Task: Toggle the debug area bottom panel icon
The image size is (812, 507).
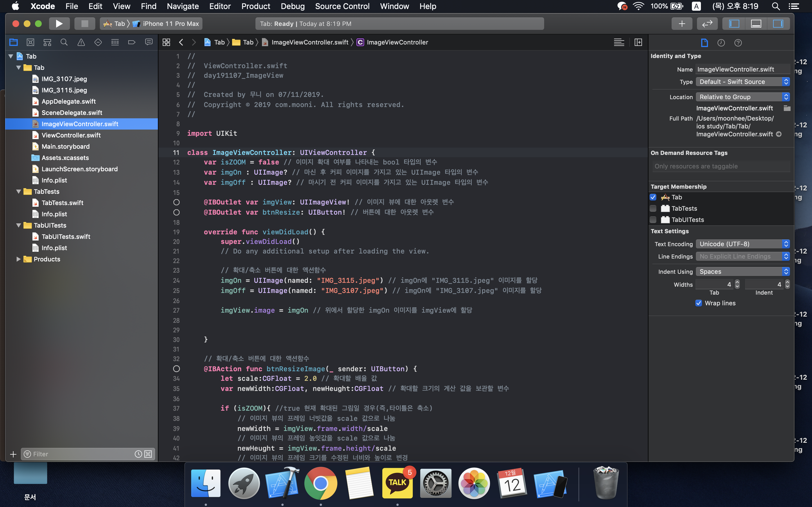Action: (x=756, y=24)
